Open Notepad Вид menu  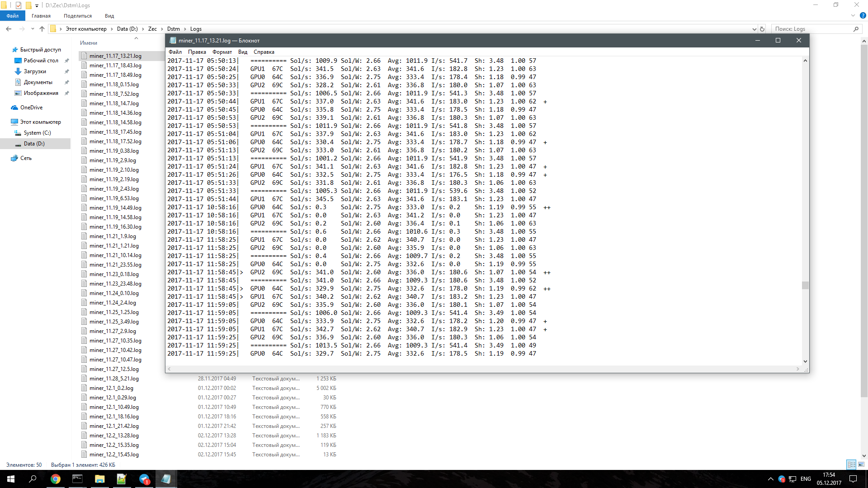243,52
